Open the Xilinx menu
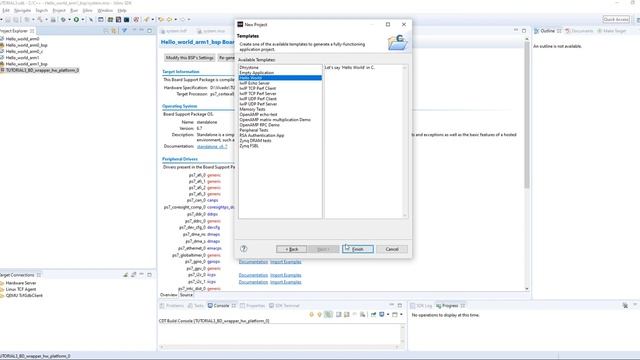The image size is (640, 360). 87,10
